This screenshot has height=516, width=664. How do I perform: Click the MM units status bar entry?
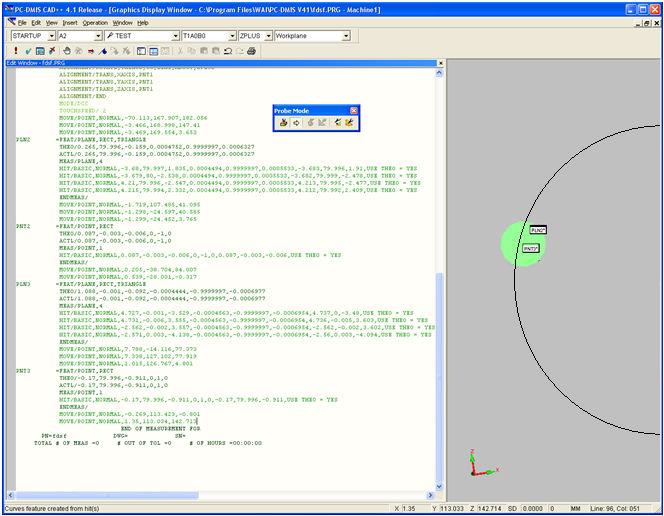(575, 508)
